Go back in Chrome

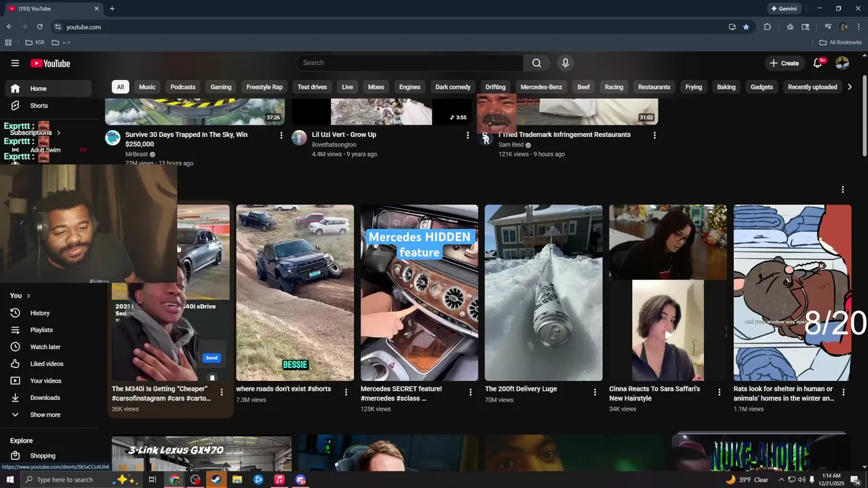click(9, 27)
